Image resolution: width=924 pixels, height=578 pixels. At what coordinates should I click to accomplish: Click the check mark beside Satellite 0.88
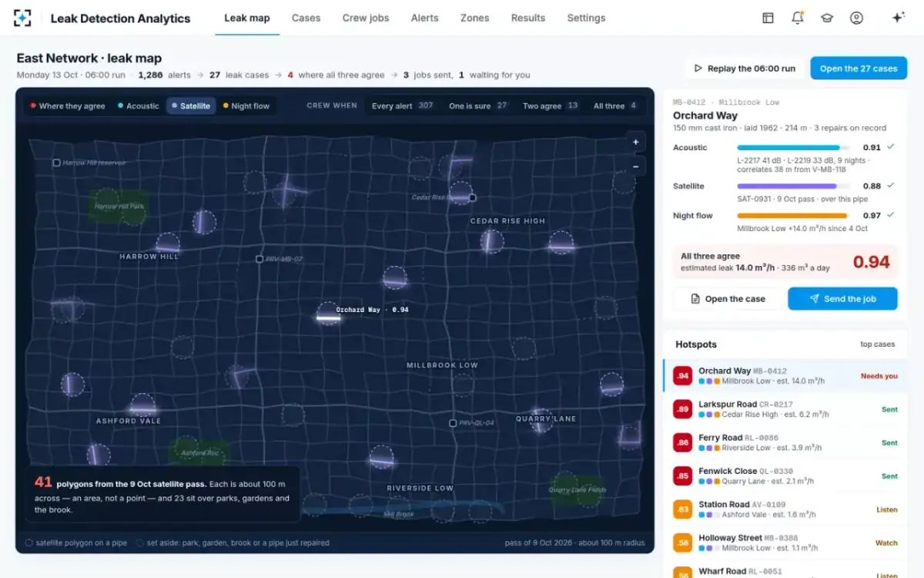[x=890, y=185]
